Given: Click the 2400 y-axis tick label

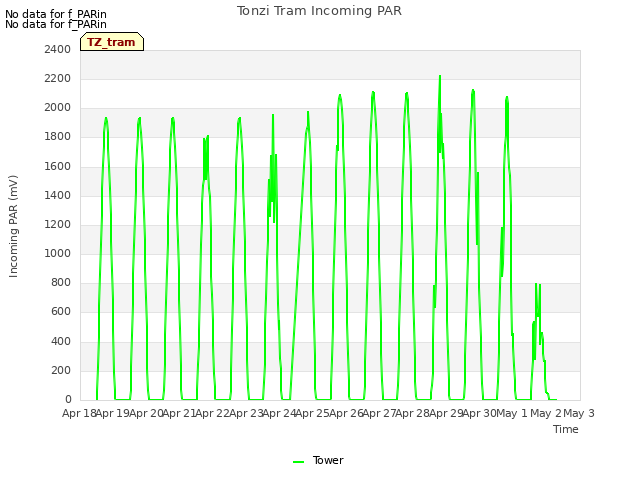Looking at the screenshot, I should tap(58, 50).
